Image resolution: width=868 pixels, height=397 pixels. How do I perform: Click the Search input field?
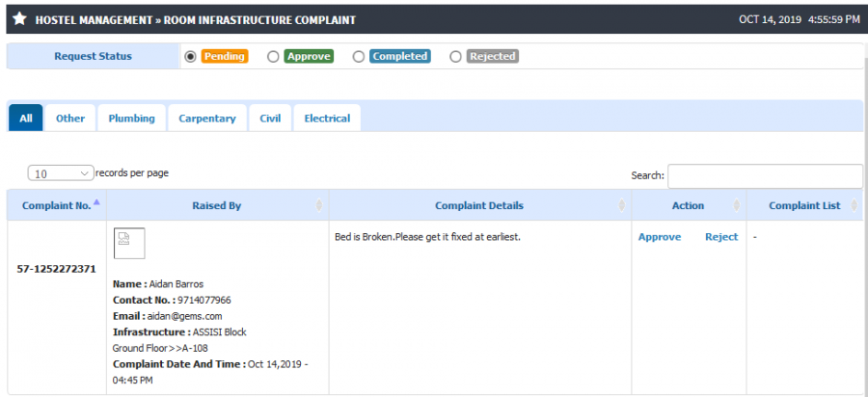765,175
